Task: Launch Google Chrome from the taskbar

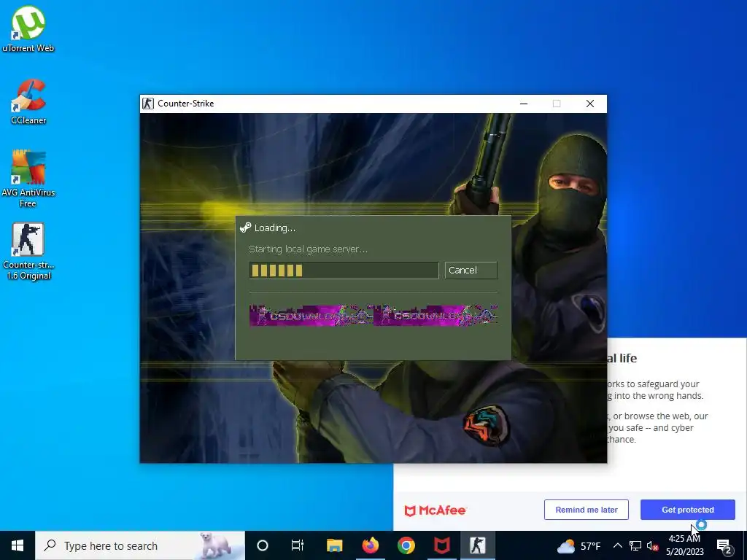Action: coord(406,545)
